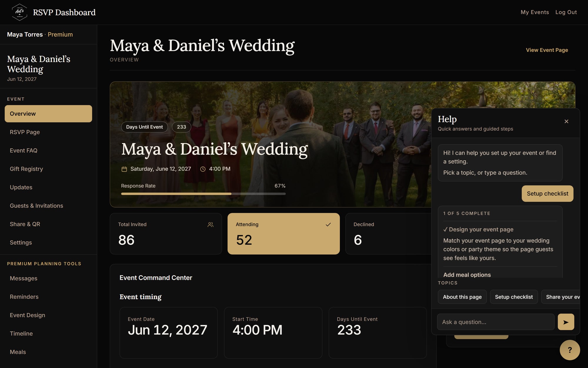Focus the Ask a question input field
This screenshot has height=368, width=588.
point(496,322)
